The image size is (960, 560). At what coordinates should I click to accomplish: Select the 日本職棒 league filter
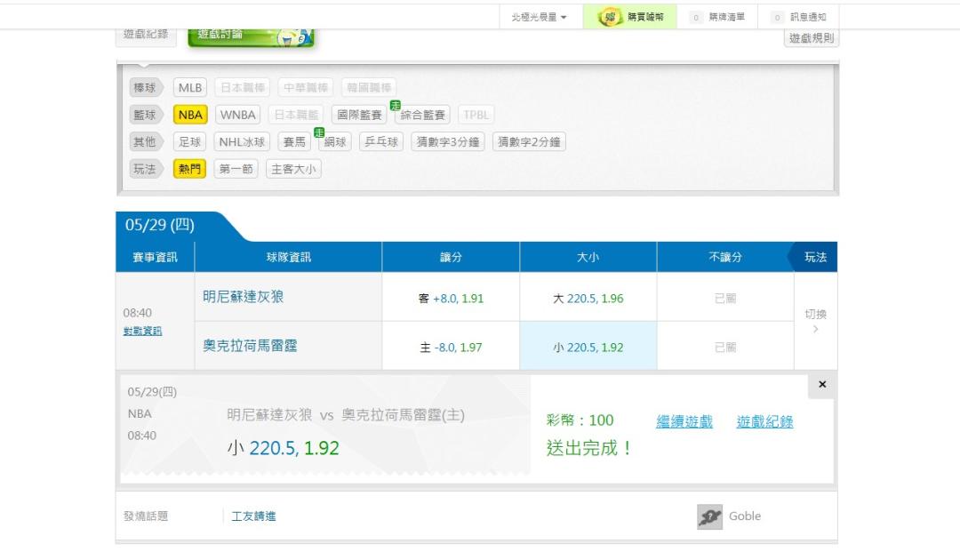tap(243, 87)
